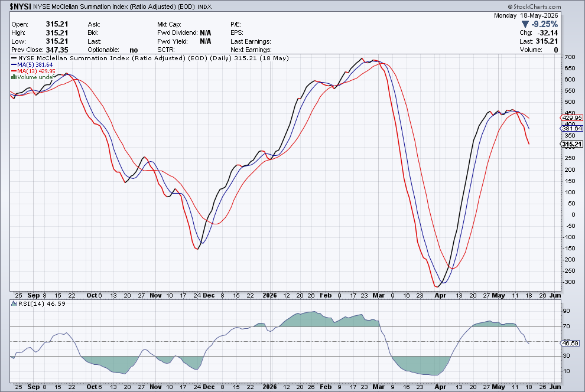Click the EPS label

point(236,33)
